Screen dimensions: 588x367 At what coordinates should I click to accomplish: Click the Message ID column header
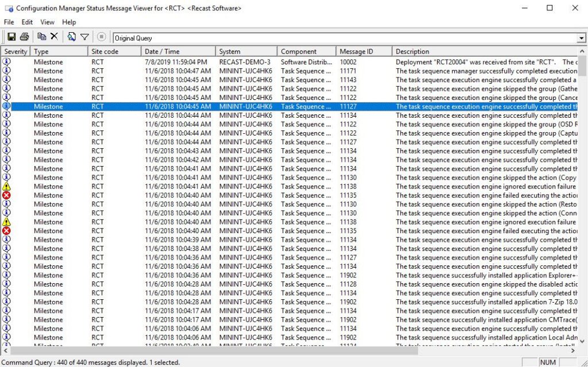[363, 51]
